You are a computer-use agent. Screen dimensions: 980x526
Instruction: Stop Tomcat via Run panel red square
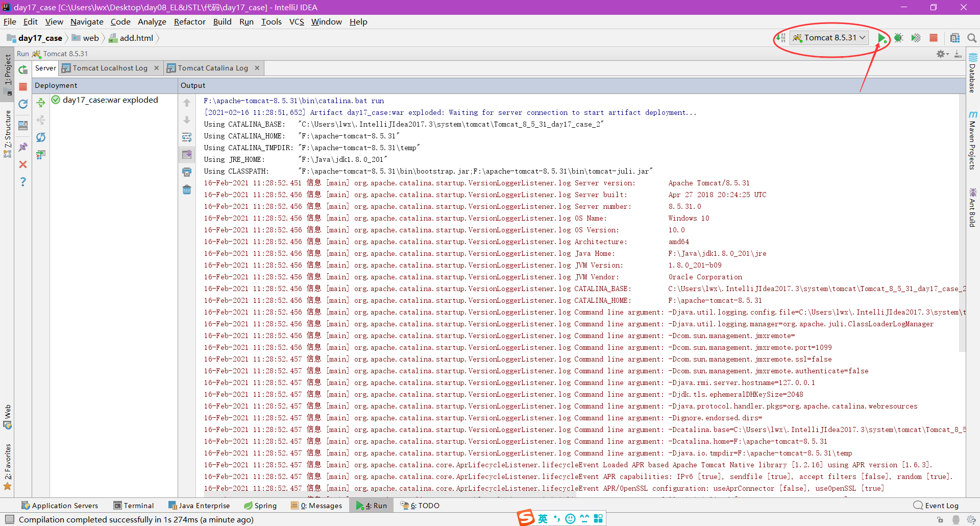pyautogui.click(x=23, y=87)
